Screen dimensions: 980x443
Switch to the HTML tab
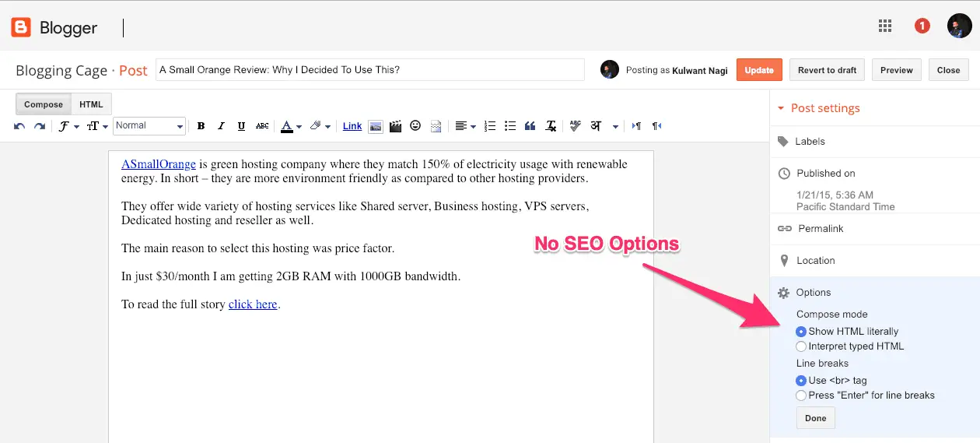(91, 104)
